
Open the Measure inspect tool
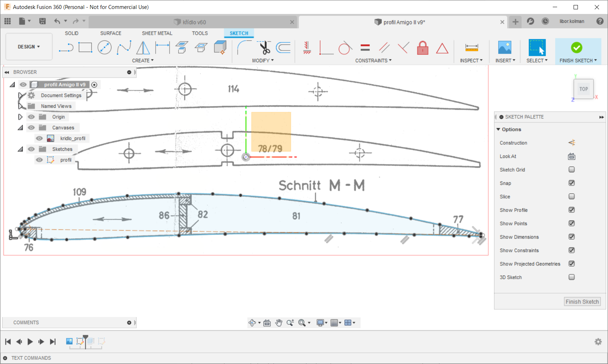point(471,48)
